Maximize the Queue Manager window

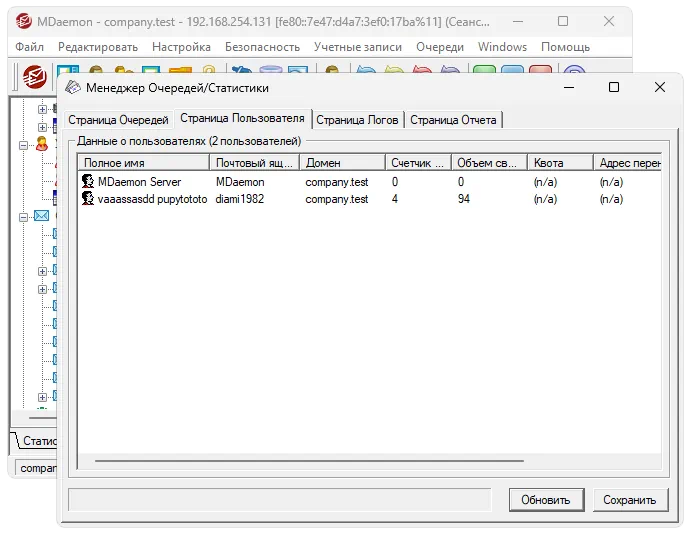coord(614,87)
